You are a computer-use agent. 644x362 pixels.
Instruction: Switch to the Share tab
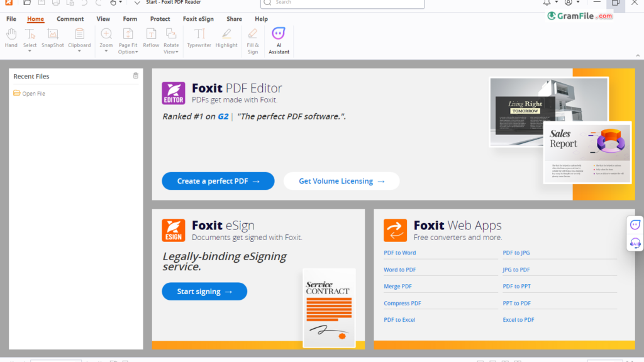pos(234,19)
